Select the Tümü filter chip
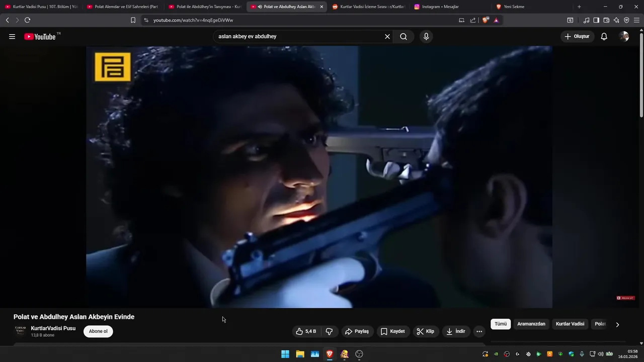This screenshot has width=644, height=362. (x=501, y=324)
